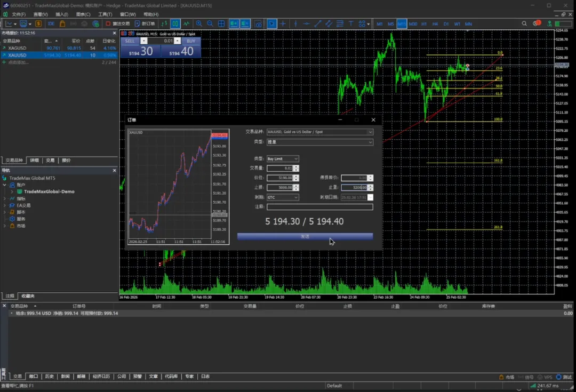Click the SELL button on one-click panel
This screenshot has height=392, width=576.
130,41
